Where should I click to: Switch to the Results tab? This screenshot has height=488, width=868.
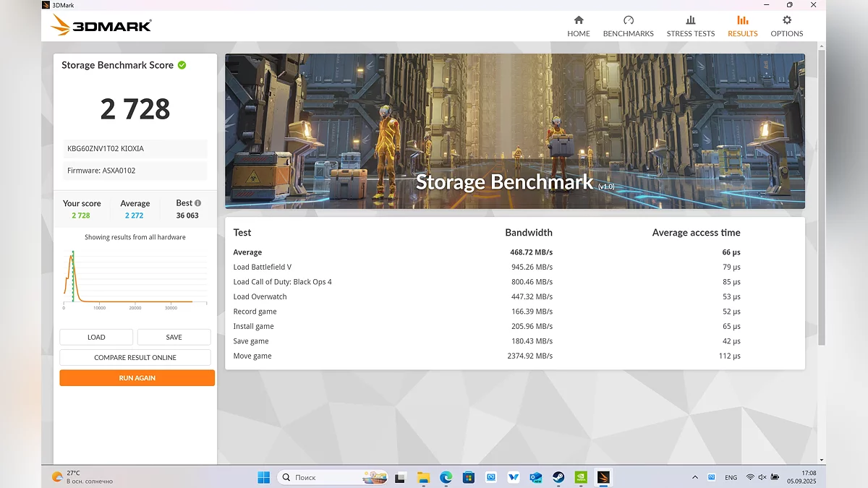(742, 26)
